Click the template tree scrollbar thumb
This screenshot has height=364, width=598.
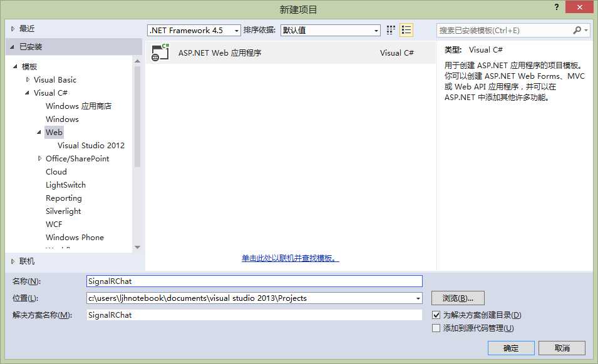coord(137,116)
